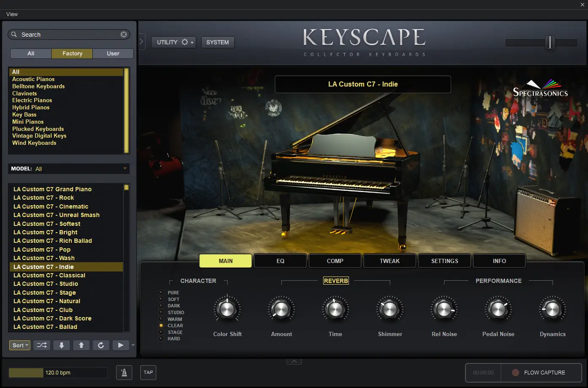This screenshot has height=388, width=588.
Task: Click the 00:00:00 flow capture timer
Action: [x=483, y=373]
